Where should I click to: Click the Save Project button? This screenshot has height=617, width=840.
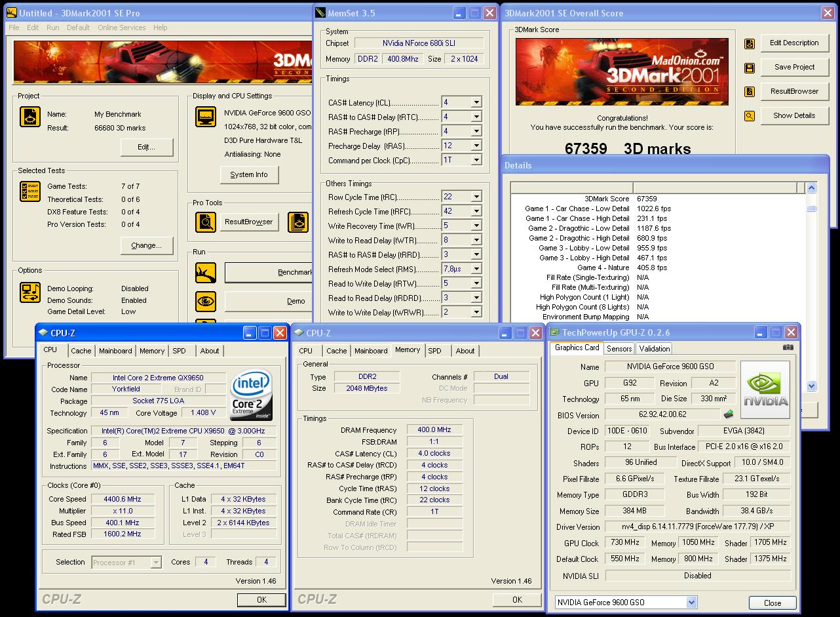(794, 67)
